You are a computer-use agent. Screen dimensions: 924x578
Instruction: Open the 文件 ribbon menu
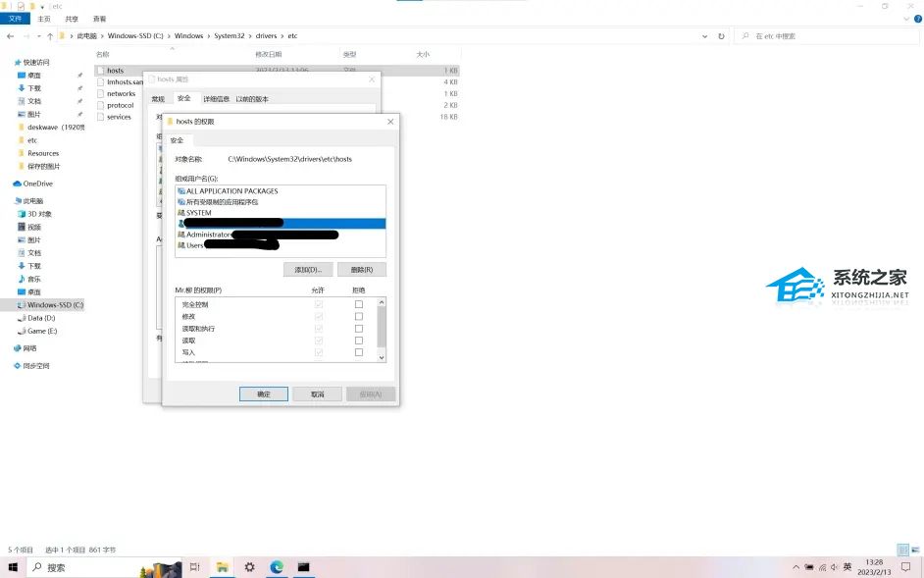pyautogui.click(x=15, y=19)
